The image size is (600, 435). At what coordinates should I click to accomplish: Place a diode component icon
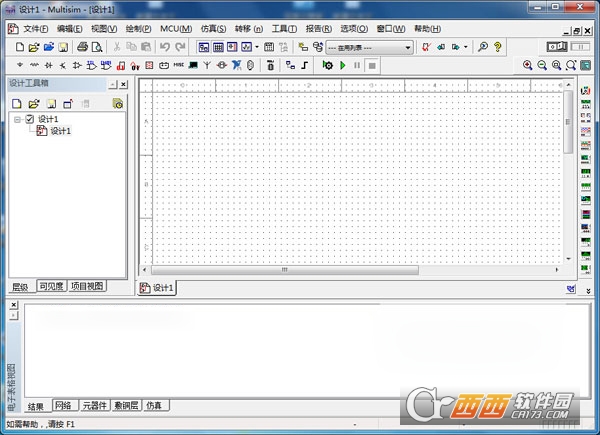(x=49, y=65)
